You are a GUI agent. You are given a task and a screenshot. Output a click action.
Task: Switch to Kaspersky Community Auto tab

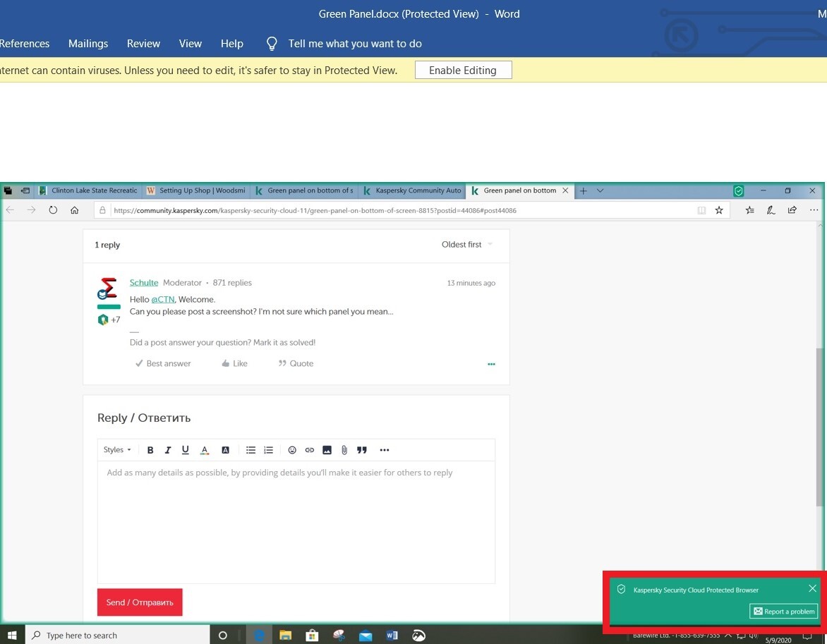click(x=413, y=190)
